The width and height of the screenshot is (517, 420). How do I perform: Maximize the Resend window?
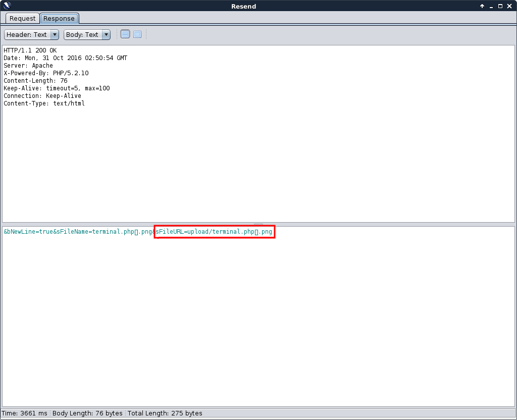point(500,6)
